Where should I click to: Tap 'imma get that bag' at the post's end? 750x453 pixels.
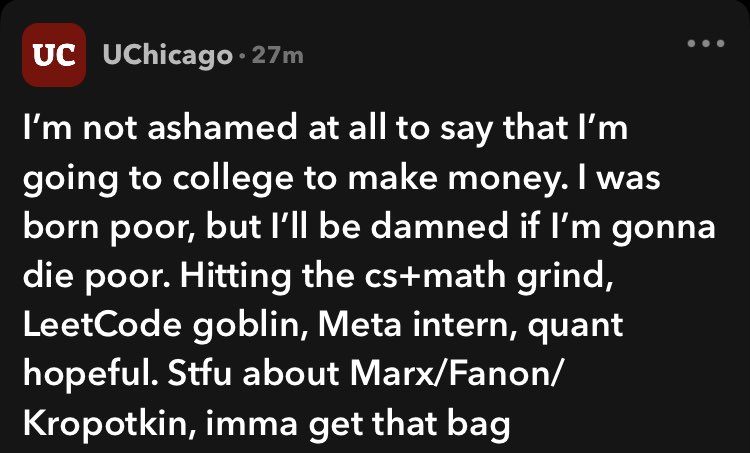(x=358, y=425)
